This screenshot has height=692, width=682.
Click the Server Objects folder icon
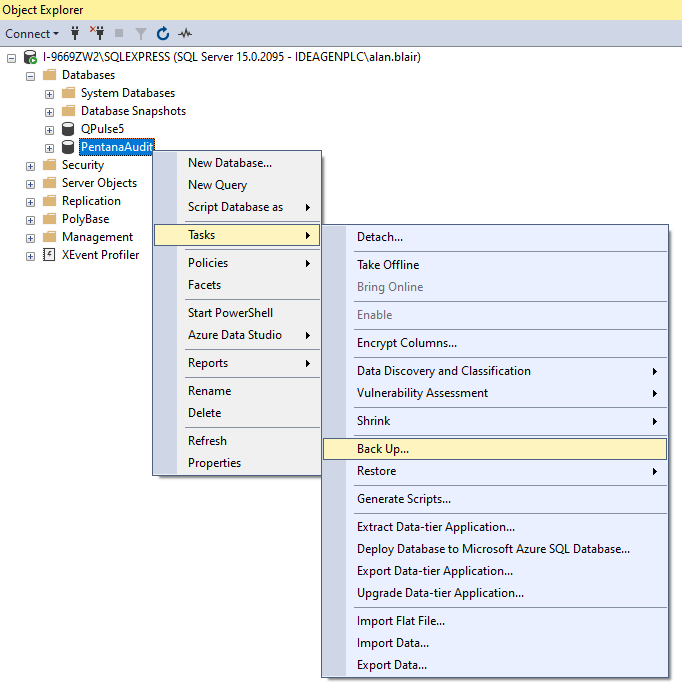(x=49, y=183)
